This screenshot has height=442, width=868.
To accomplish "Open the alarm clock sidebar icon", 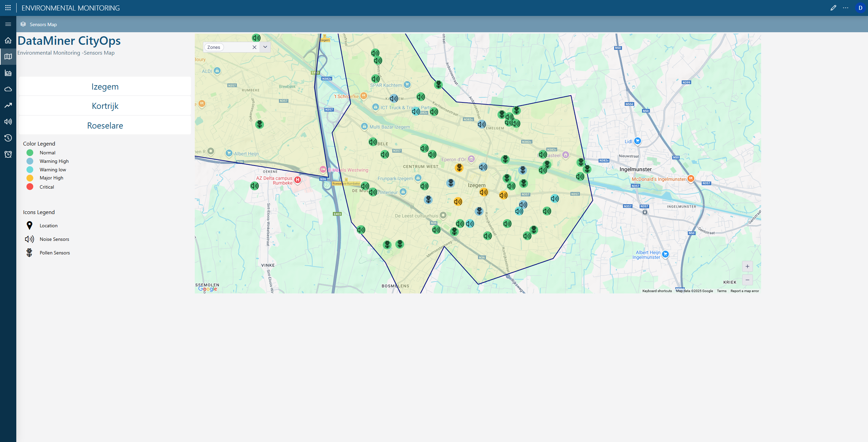I will click(8, 154).
